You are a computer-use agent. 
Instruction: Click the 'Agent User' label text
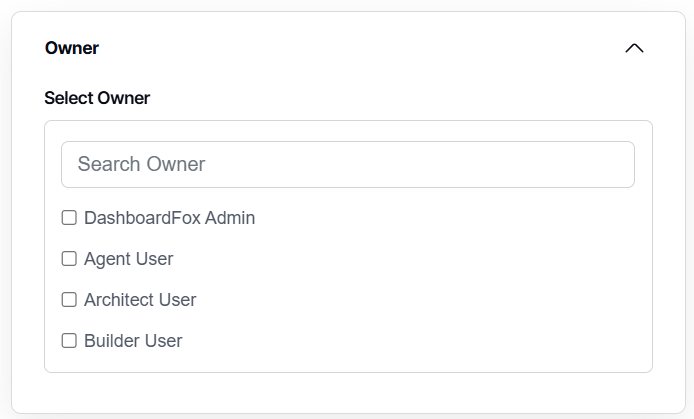point(128,259)
